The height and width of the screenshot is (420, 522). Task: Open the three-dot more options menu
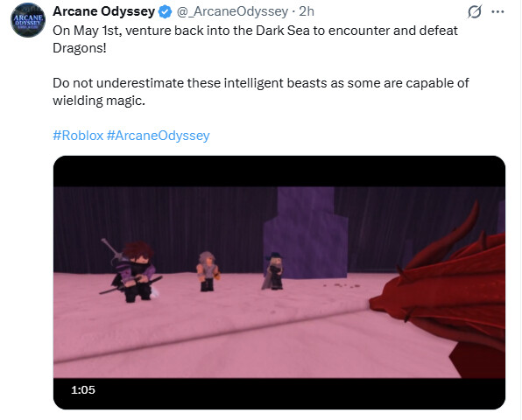[x=497, y=11]
